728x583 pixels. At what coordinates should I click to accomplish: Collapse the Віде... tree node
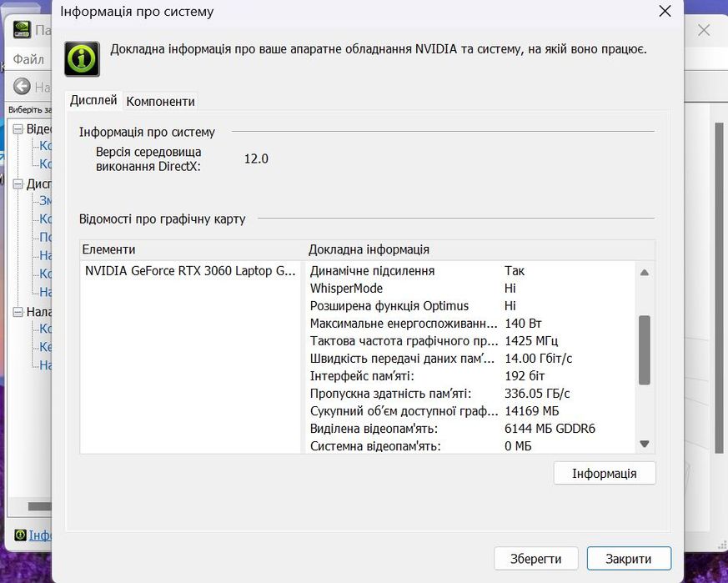pos(18,129)
